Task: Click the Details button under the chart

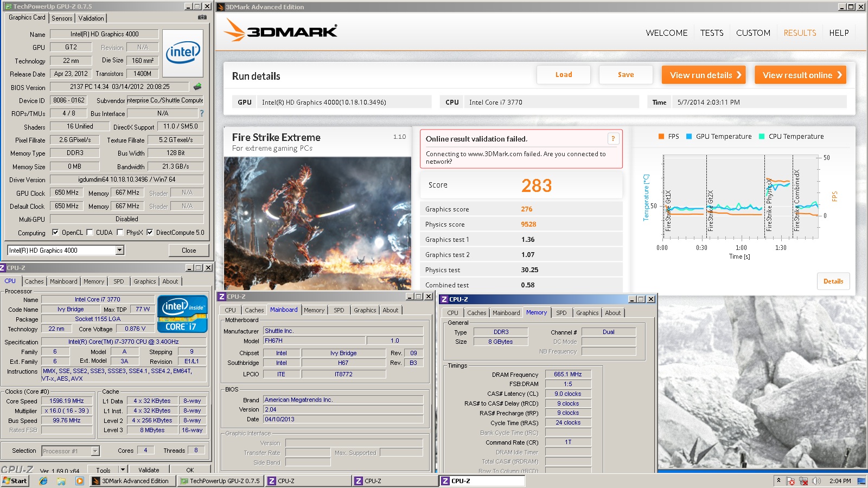Action: point(833,281)
